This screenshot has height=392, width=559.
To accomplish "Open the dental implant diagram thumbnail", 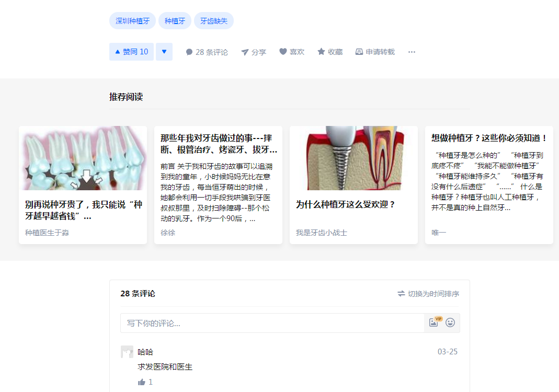I will point(353,158).
